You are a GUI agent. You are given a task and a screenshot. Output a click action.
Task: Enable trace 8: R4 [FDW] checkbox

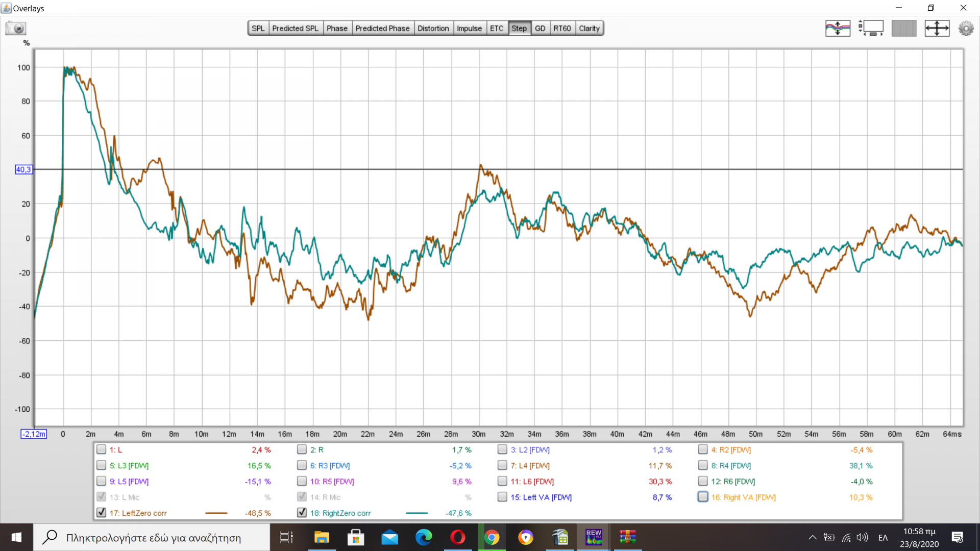point(703,465)
